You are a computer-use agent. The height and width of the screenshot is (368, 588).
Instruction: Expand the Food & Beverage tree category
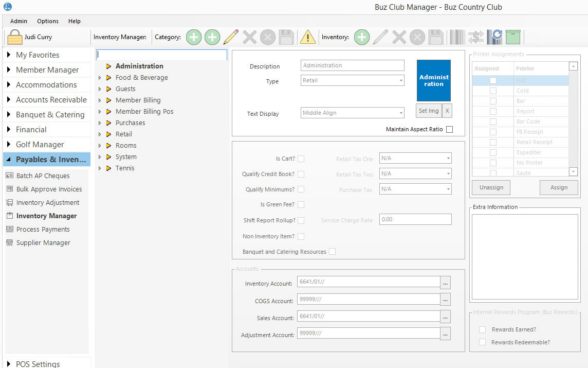pos(100,78)
